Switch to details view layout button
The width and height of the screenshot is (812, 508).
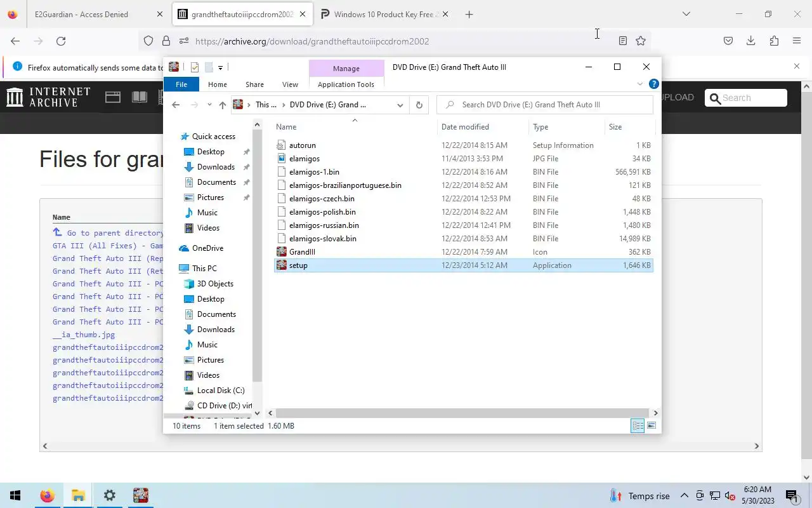click(638, 426)
